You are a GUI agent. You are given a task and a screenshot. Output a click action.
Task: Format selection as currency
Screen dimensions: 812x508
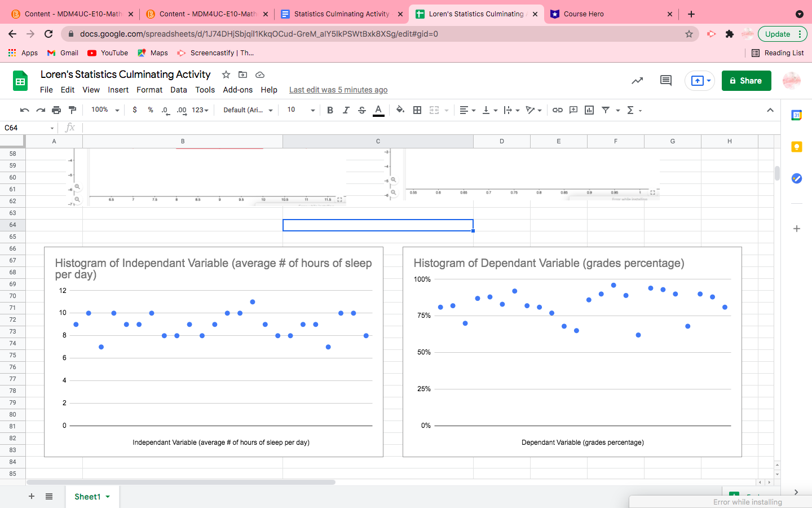[134, 110]
